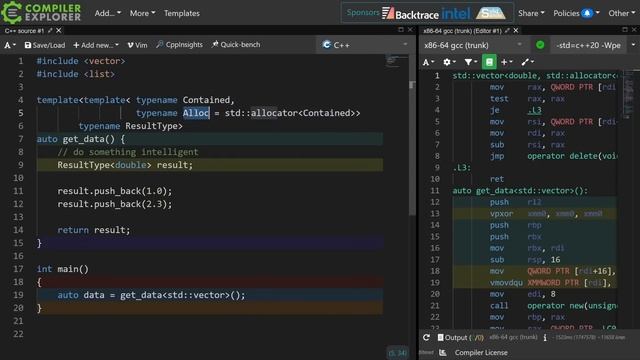The height and width of the screenshot is (360, 640).
Task: Open the compiler Add new plus dropdown
Action: (x=507, y=62)
